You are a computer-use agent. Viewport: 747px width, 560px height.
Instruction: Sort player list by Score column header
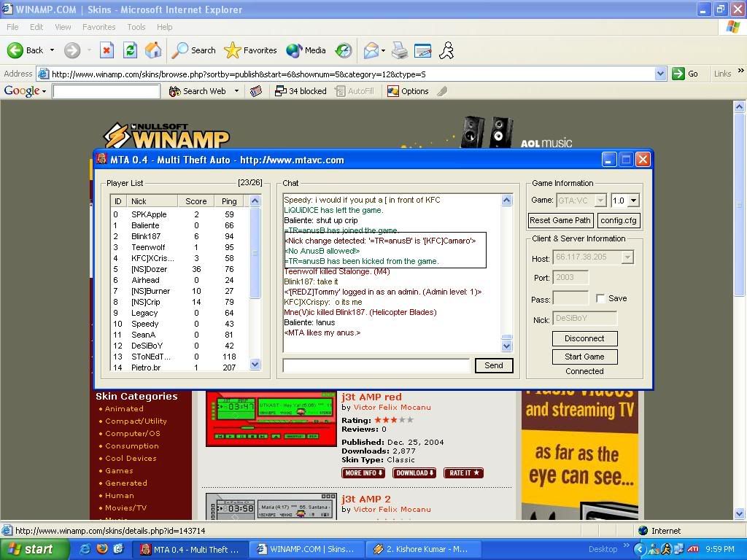[x=196, y=201]
